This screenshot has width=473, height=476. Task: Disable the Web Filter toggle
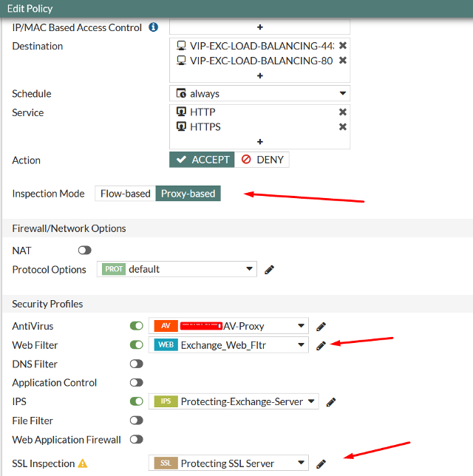tap(137, 345)
